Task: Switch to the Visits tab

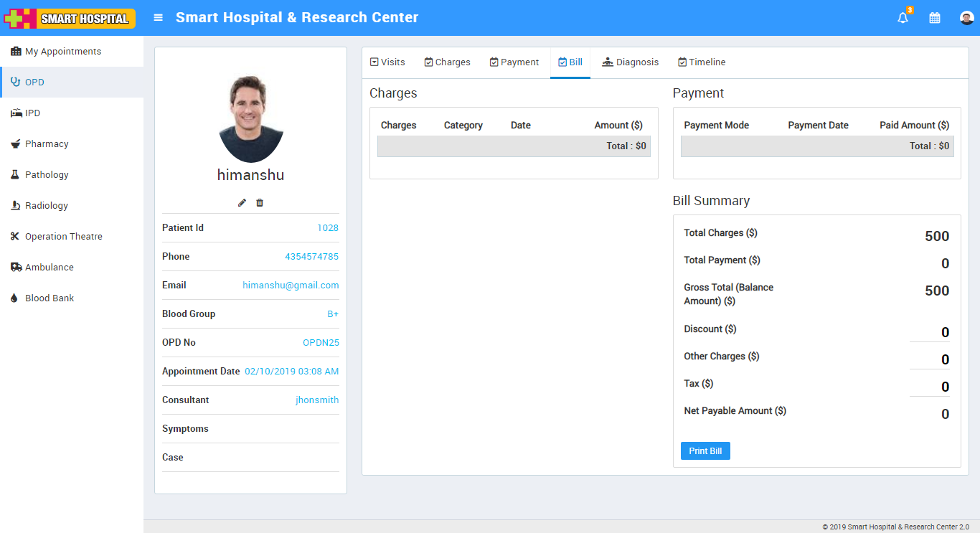Action: coord(387,62)
